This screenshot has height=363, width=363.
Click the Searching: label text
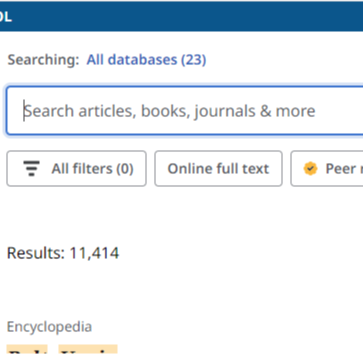(44, 60)
